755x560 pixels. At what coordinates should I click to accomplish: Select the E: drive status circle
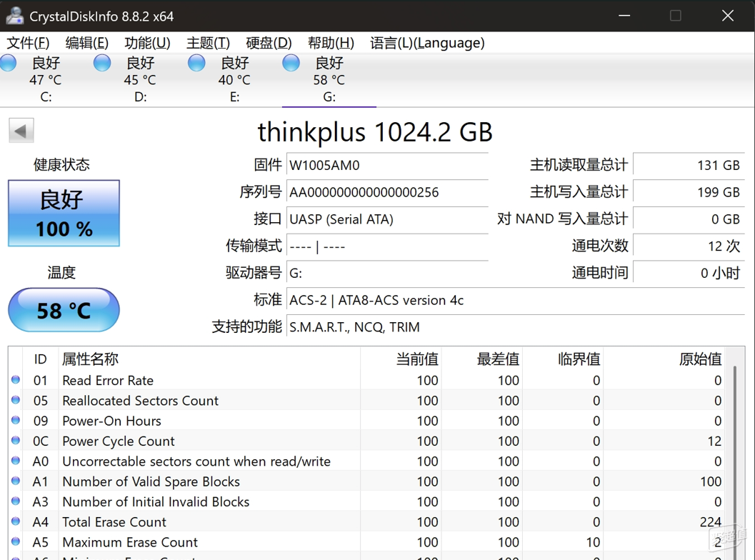[x=196, y=63]
